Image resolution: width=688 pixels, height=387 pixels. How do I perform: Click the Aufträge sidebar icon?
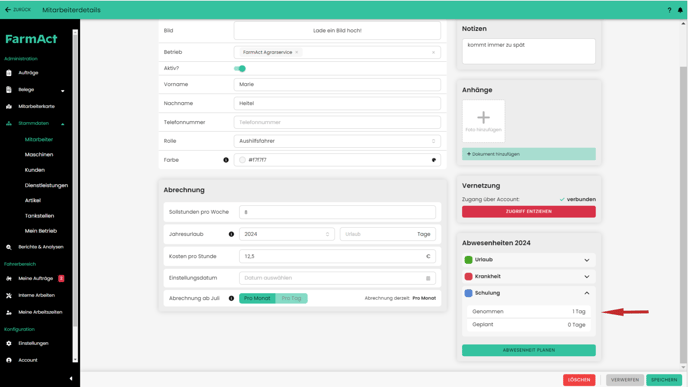click(9, 73)
